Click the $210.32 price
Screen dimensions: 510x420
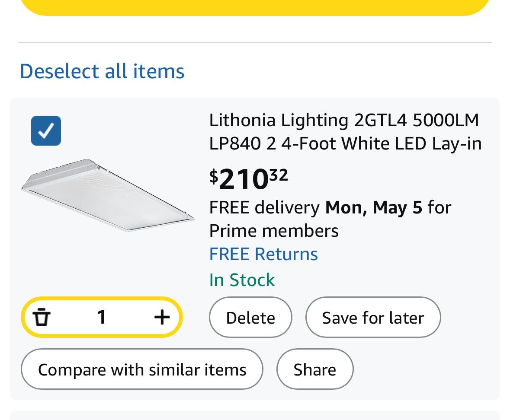249,178
